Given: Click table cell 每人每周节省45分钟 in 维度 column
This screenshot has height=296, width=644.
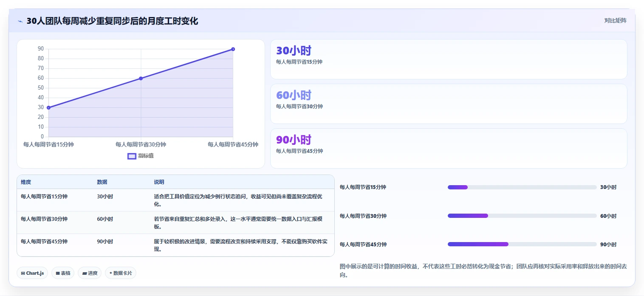Looking at the screenshot, I should point(44,242).
